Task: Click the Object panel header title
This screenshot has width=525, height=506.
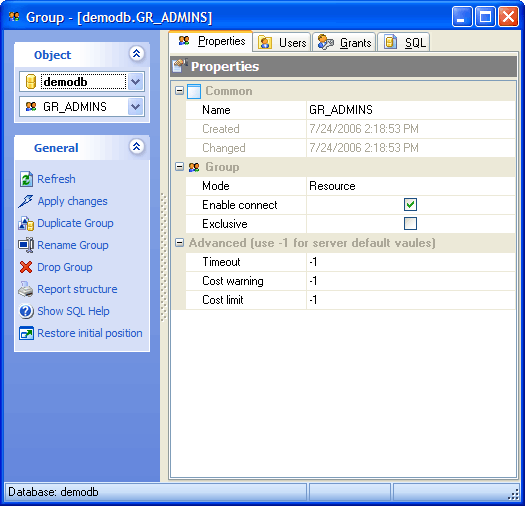Action: coord(53,55)
